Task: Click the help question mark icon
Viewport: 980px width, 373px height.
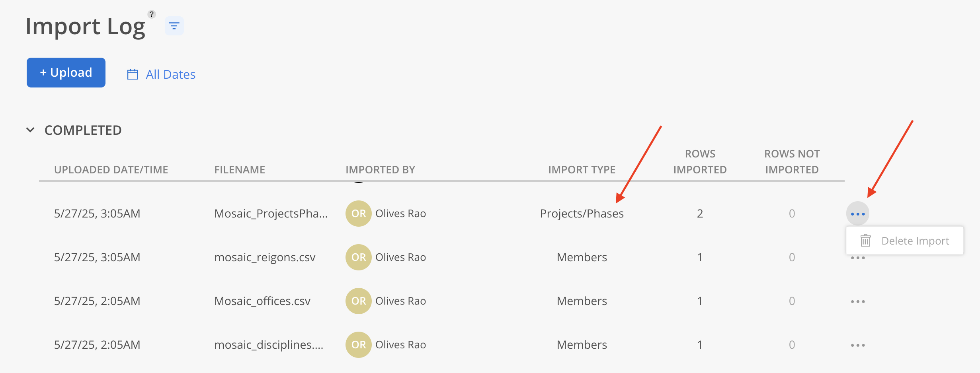Action: pos(152,14)
